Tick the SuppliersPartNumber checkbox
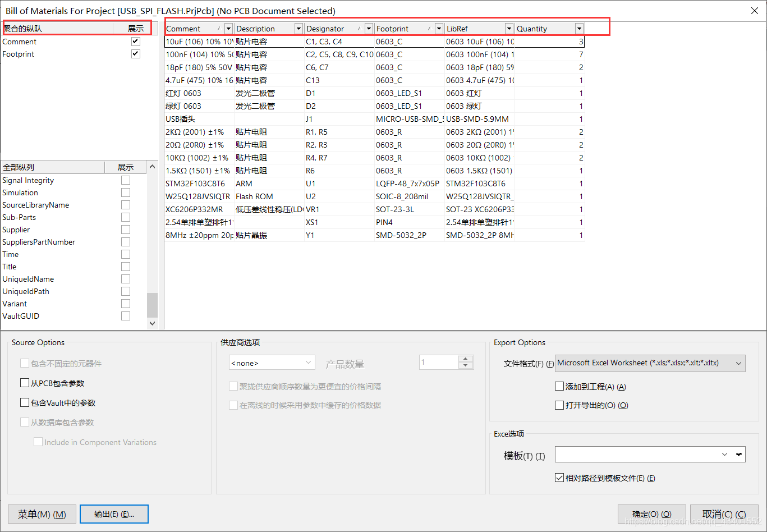The width and height of the screenshot is (767, 532). coord(126,242)
